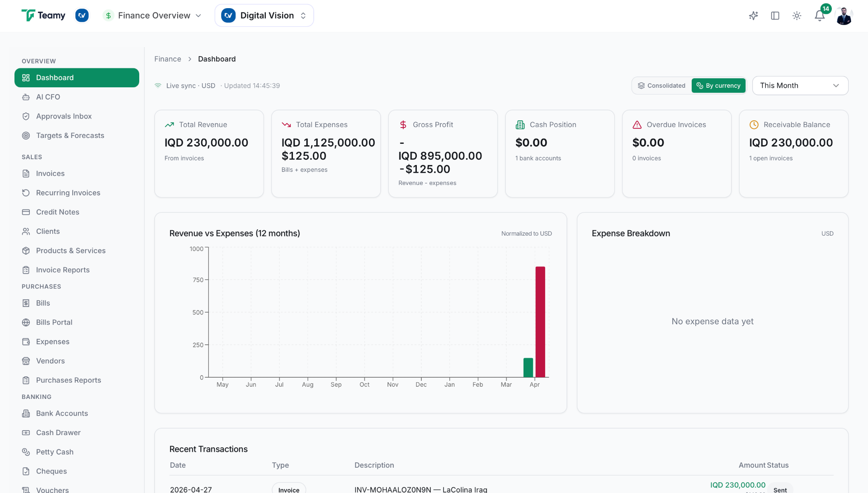Click the Receivable Balance clock icon

pos(754,125)
